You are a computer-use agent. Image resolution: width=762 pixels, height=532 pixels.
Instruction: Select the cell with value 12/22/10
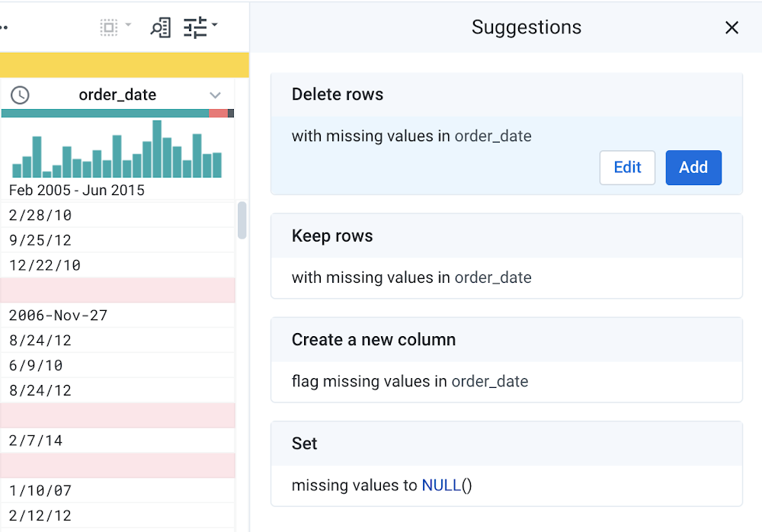(x=117, y=265)
